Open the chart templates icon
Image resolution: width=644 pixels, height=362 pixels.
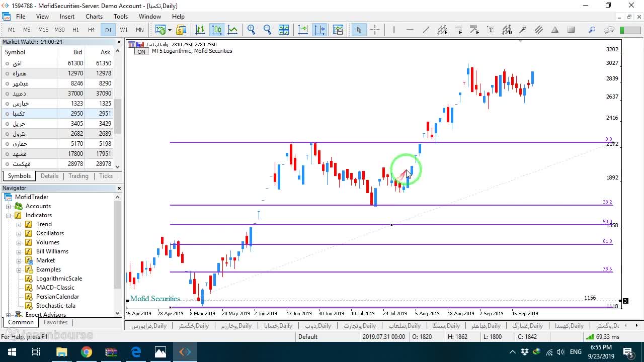click(338, 30)
